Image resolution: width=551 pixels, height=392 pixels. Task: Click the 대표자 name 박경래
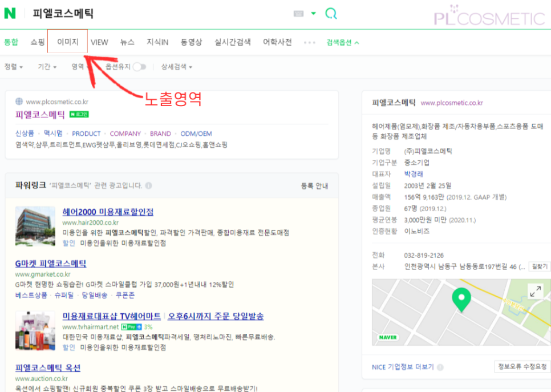coord(414,174)
